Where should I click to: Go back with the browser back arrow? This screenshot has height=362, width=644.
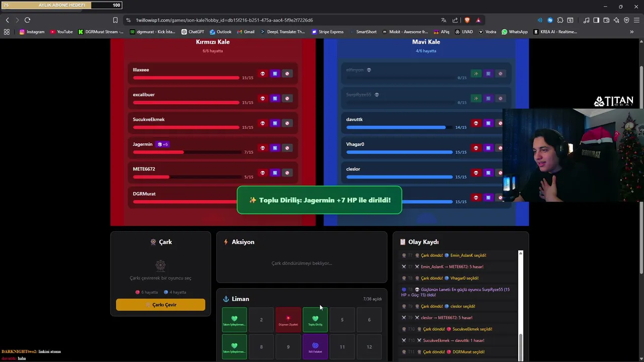point(7,20)
